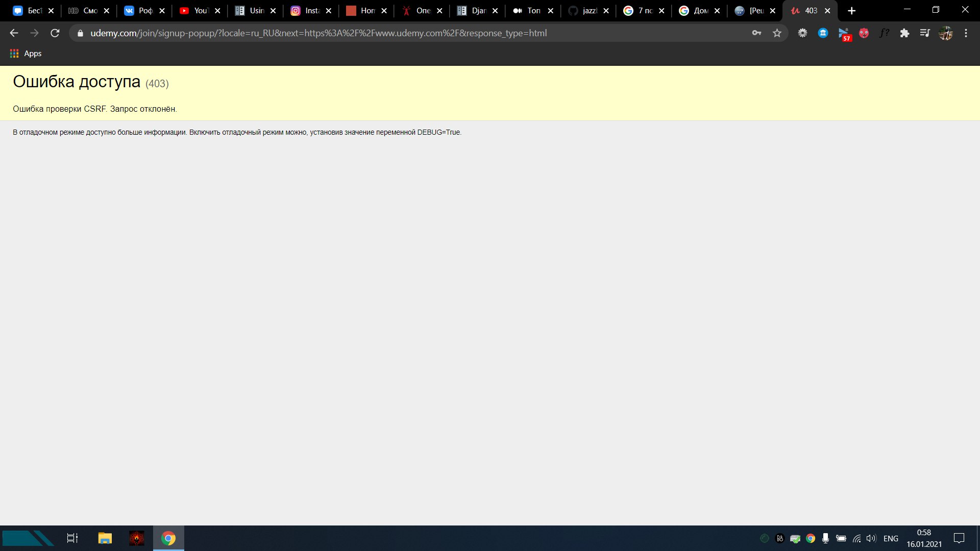Close the Бес tab
Screen dimensions: 980x551
click(x=51, y=11)
